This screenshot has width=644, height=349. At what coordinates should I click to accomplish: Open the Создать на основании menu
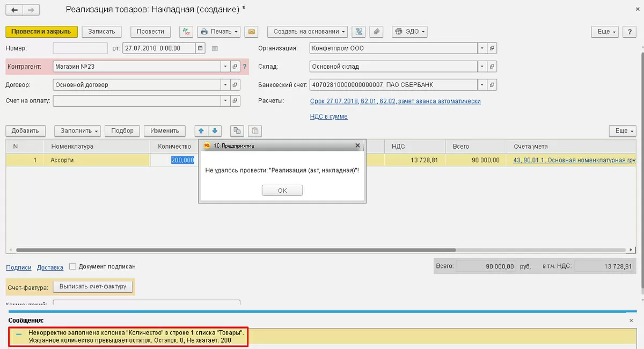(x=307, y=32)
